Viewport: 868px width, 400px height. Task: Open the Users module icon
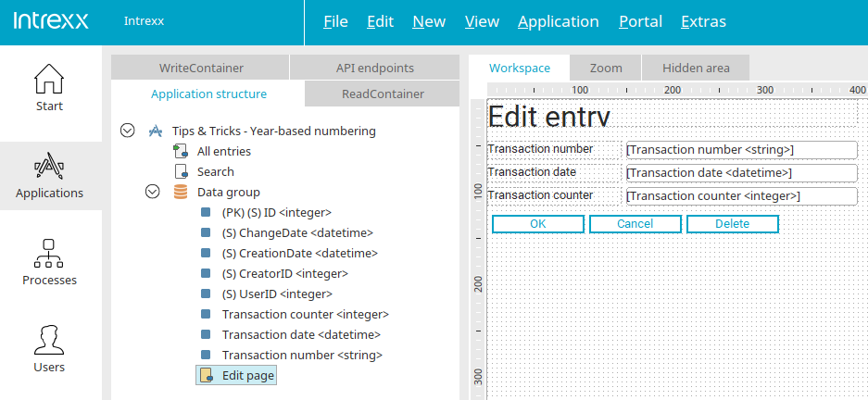pos(49,340)
